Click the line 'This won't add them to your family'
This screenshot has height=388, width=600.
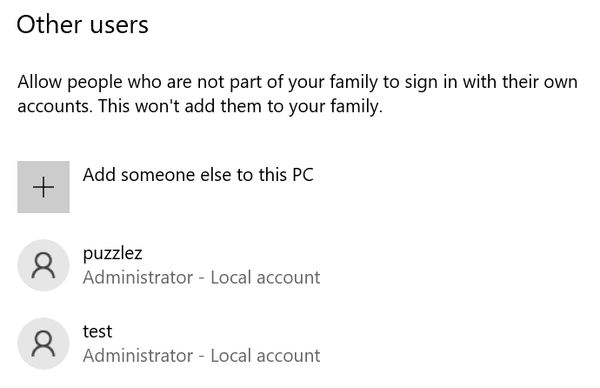tap(240, 106)
